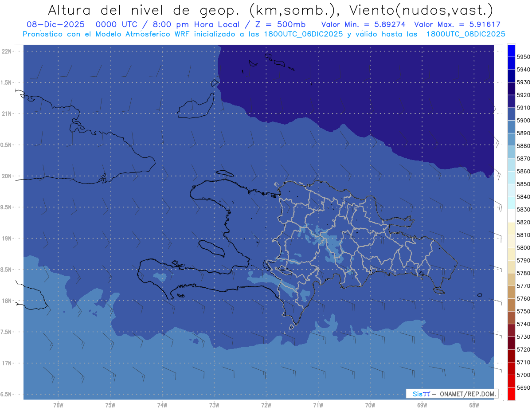Click the bottom red legend swatch below 5690

pos(511,394)
